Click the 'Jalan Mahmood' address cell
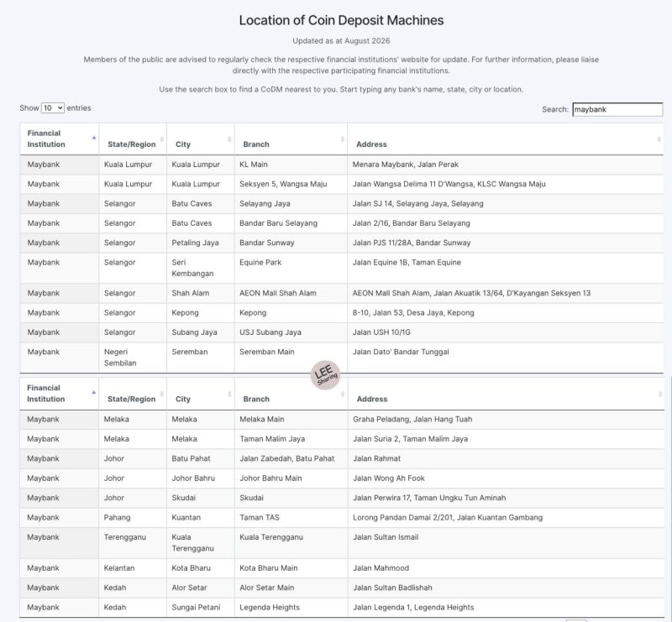Screen dimensions: 672x622 507,568
